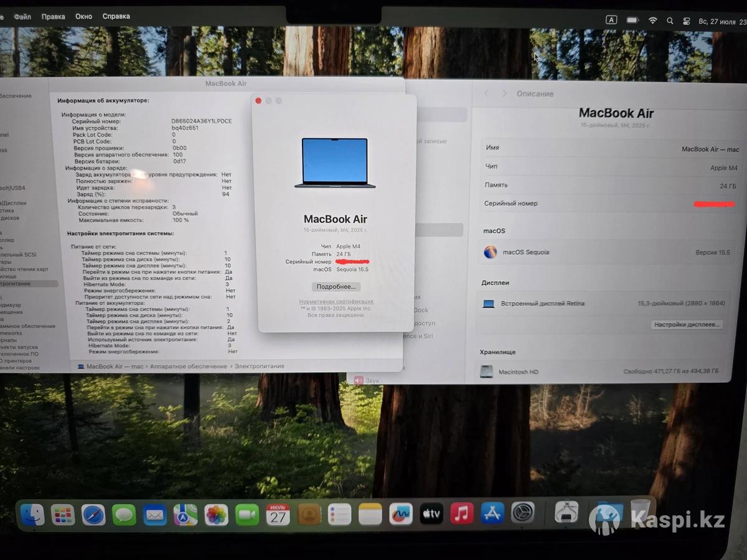
Task: Select Thunderbolt/USB4 in System Information sidebar
Action: pyautogui.click(x=12, y=188)
